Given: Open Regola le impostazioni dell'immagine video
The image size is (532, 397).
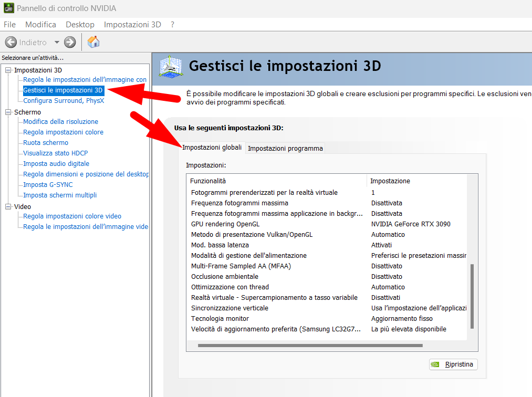Looking at the screenshot, I should pyautogui.click(x=85, y=227).
